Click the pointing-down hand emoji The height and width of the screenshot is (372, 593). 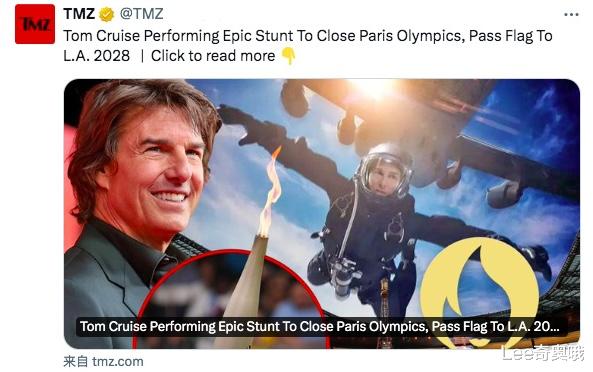[x=289, y=56]
